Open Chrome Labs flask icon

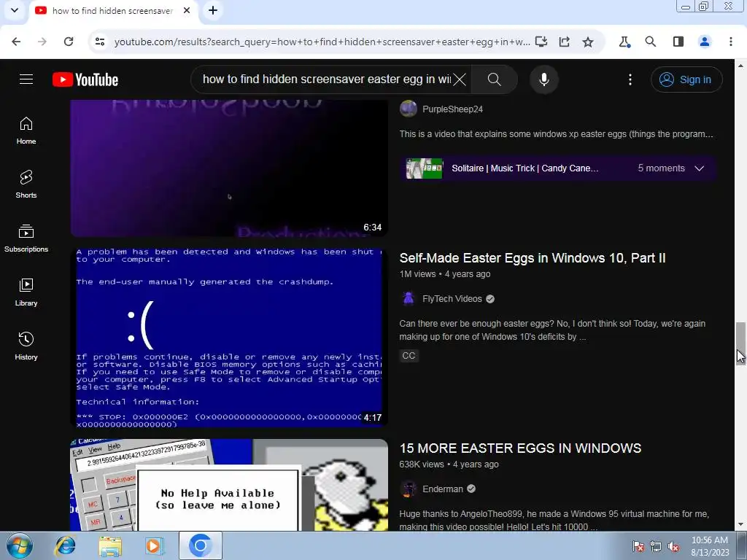click(x=624, y=42)
